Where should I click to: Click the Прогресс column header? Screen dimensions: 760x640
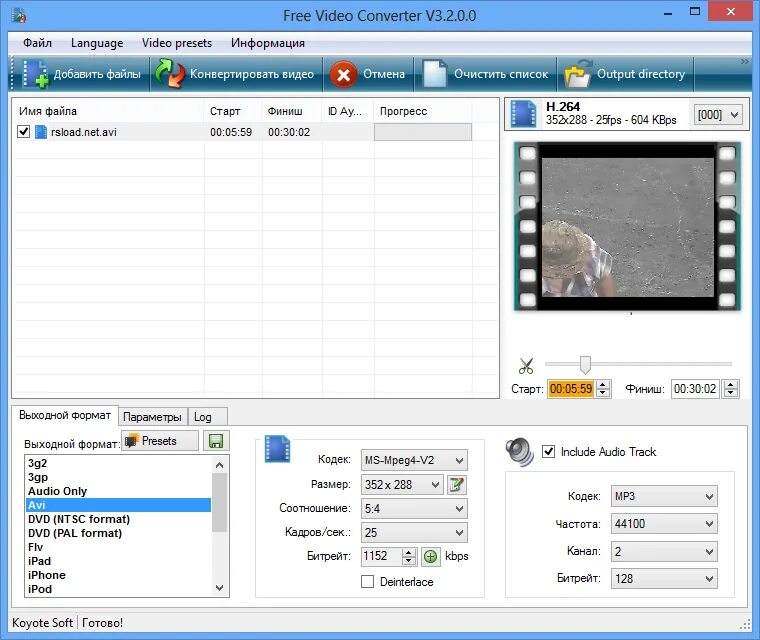click(422, 111)
